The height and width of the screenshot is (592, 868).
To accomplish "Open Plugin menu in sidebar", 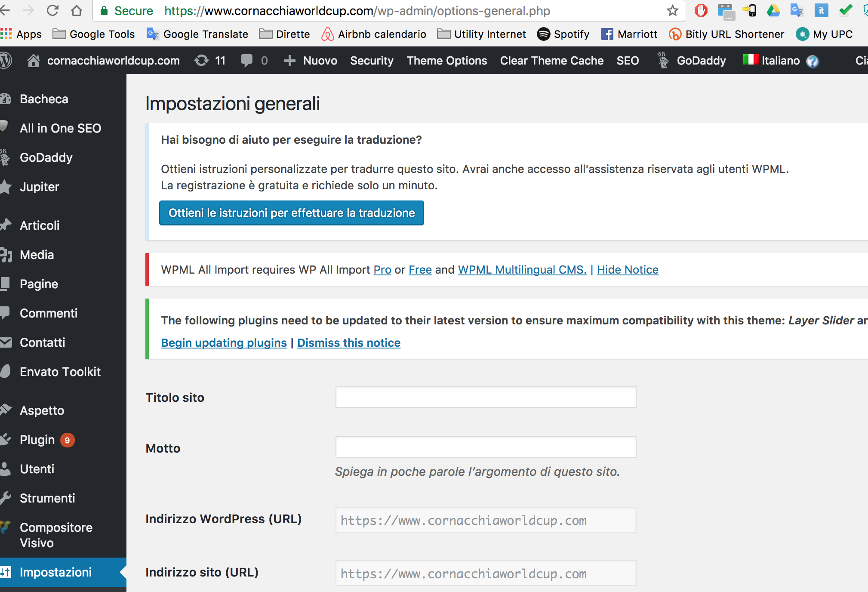I will click(x=37, y=440).
